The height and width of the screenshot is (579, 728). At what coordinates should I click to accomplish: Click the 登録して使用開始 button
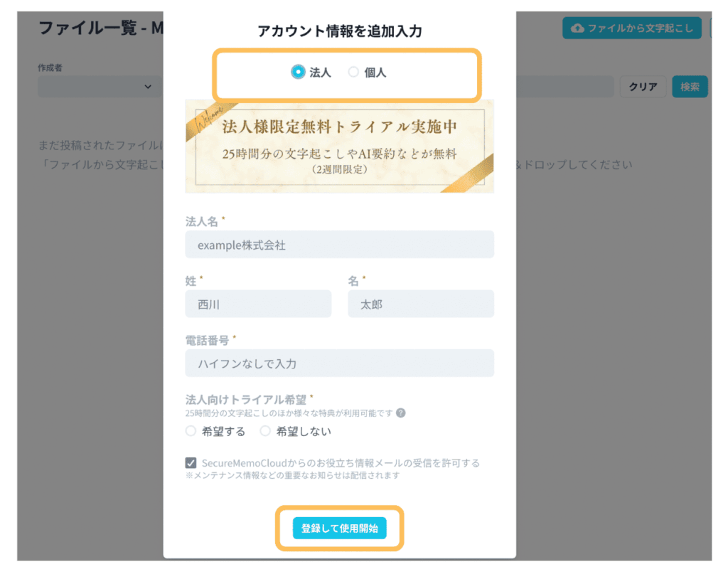[x=339, y=528]
